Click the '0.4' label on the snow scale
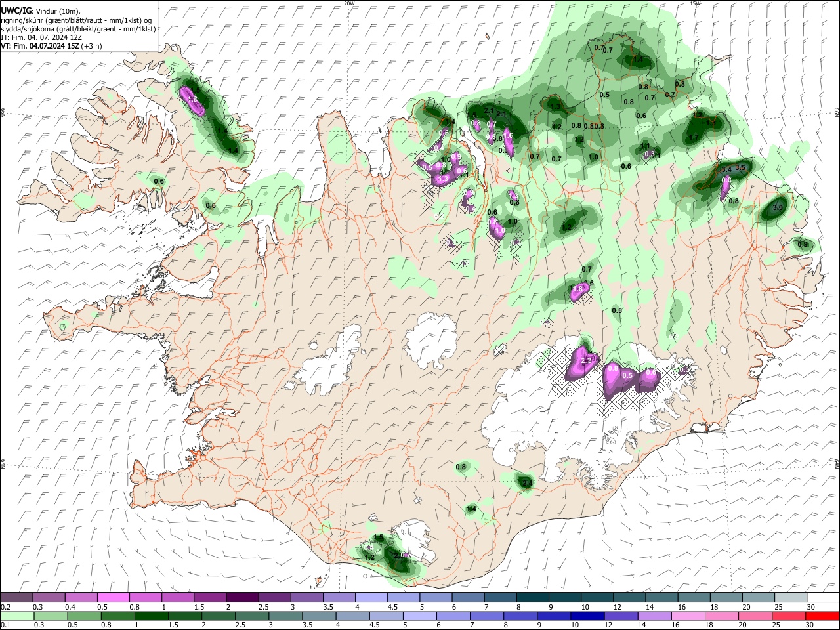This screenshot has width=840, height=630. point(70,607)
